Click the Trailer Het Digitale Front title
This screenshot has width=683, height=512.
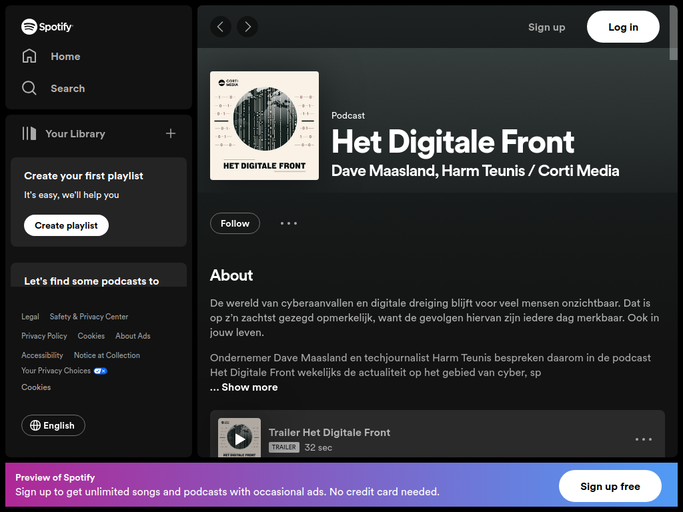tap(329, 432)
